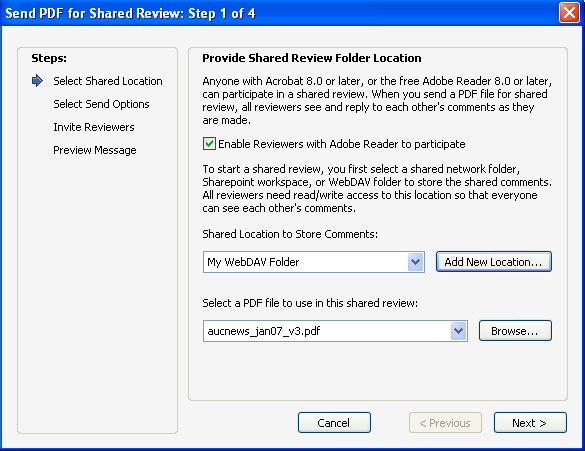Expand the Shared Location dropdown arrow
The image size is (585, 451).
(x=415, y=262)
